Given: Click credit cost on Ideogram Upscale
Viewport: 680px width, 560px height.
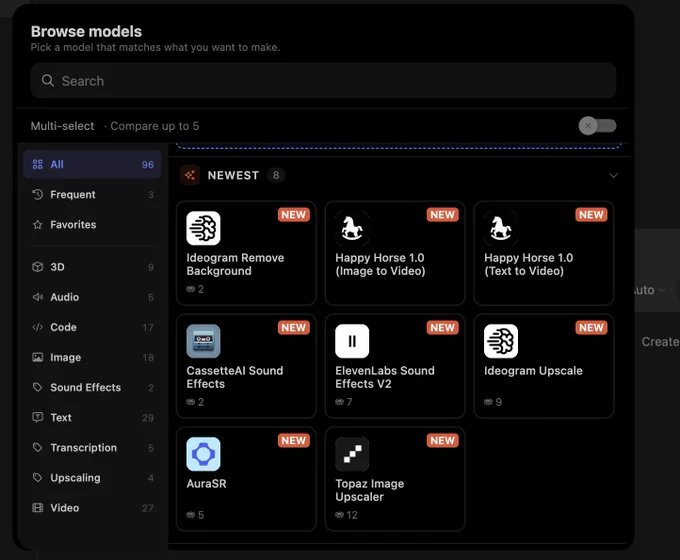Looking at the screenshot, I should (x=493, y=402).
